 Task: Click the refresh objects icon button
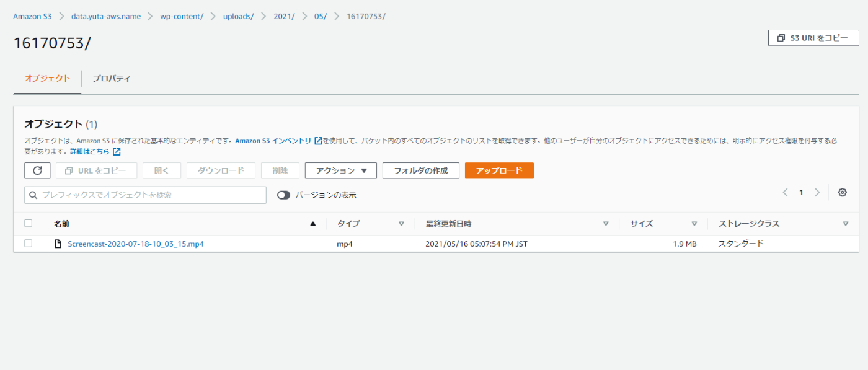(37, 170)
